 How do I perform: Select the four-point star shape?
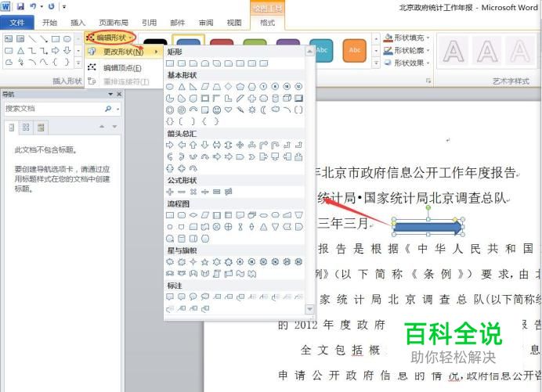coord(193,262)
